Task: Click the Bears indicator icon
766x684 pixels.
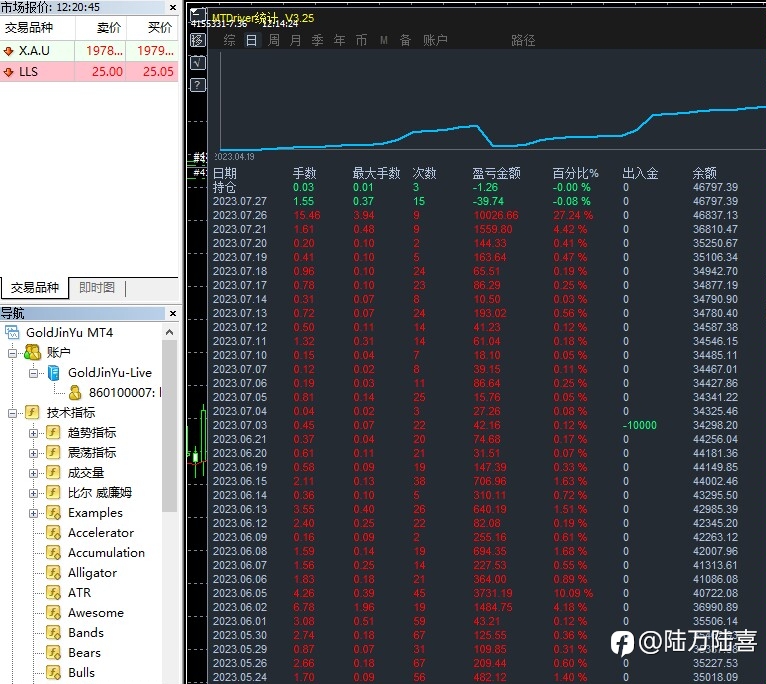Action: [x=53, y=653]
